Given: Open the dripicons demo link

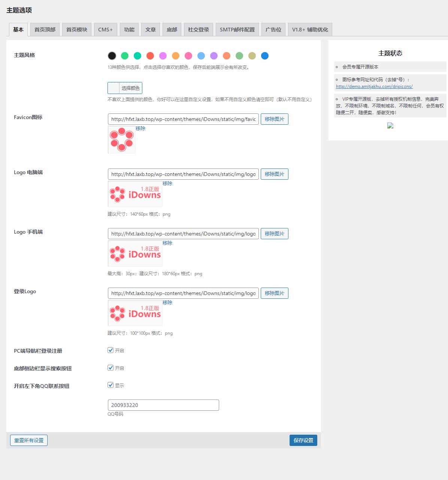Looking at the screenshot, I should pyautogui.click(x=374, y=86).
